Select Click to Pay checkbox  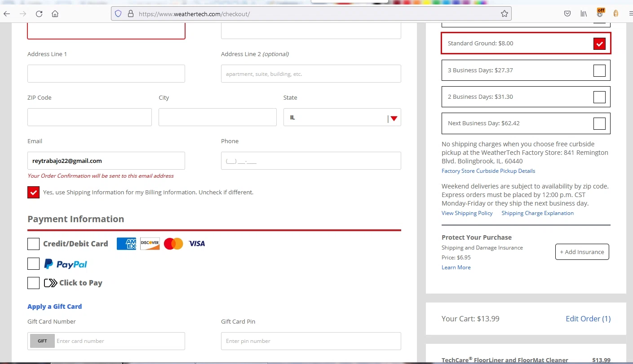[x=33, y=283]
